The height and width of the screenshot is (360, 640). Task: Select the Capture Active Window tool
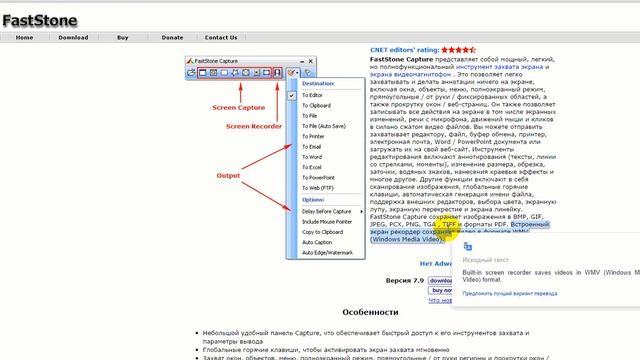203,73
